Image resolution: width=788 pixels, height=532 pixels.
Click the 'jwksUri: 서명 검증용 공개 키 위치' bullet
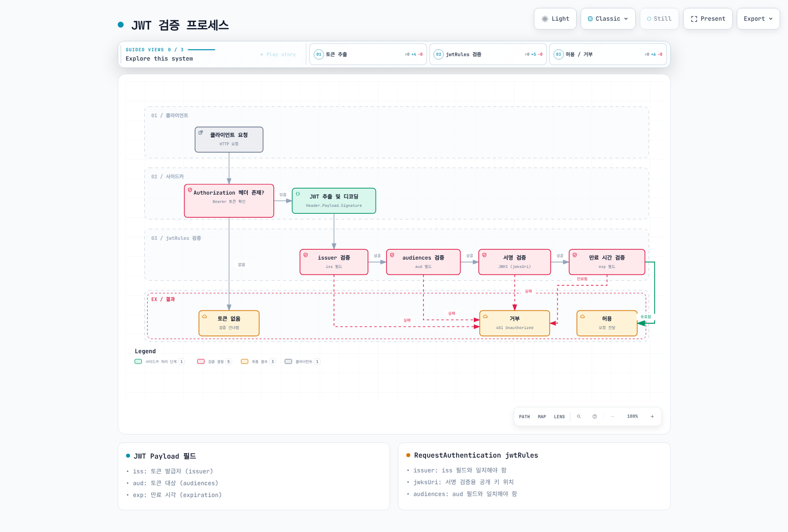tap(463, 482)
